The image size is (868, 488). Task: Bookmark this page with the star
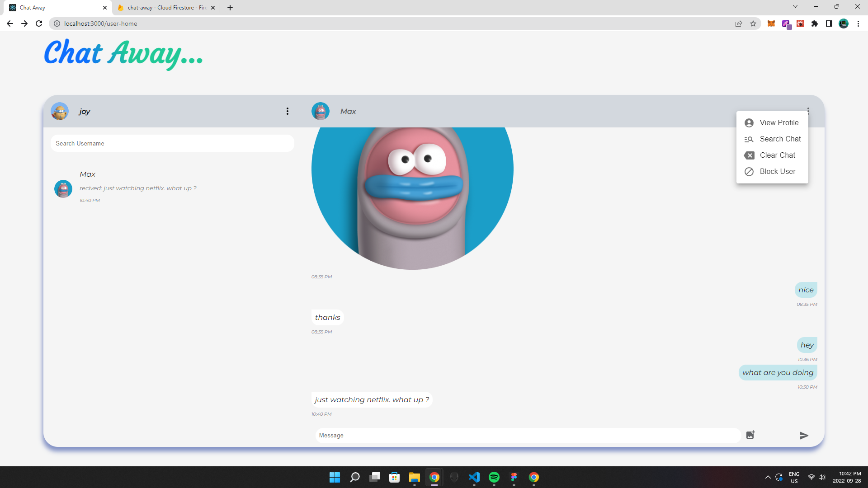click(753, 23)
